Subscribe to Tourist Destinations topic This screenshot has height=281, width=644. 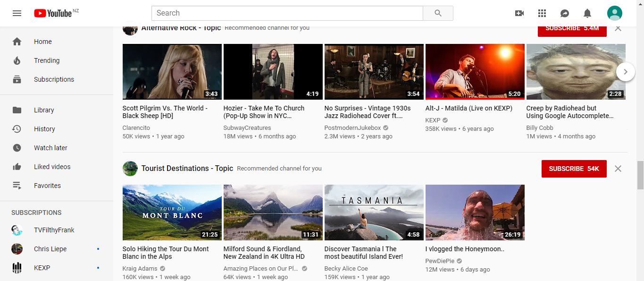click(x=574, y=169)
